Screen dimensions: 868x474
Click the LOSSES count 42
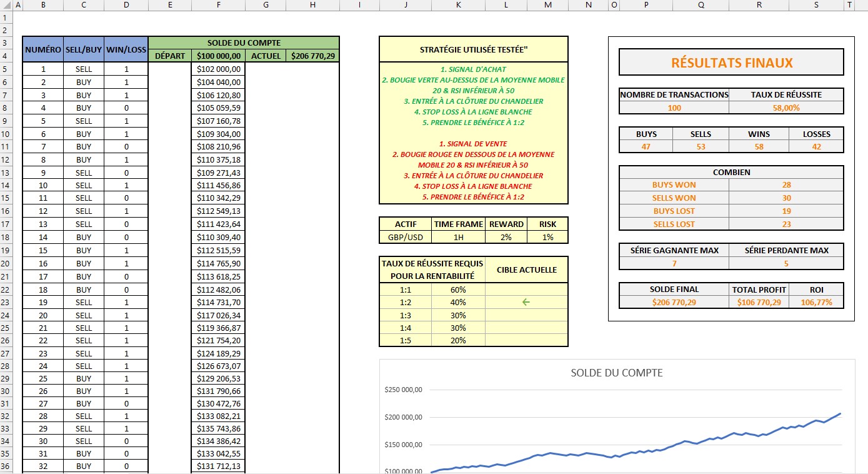tap(816, 146)
